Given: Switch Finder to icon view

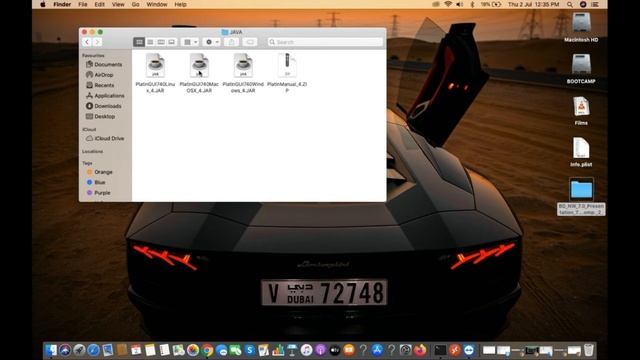Looking at the screenshot, I should 139,42.
